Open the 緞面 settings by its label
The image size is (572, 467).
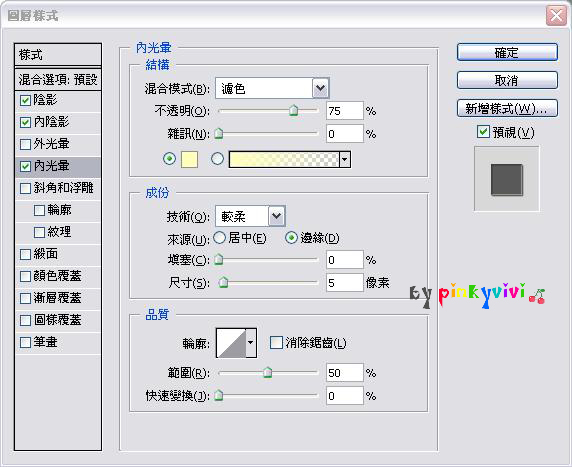click(45, 254)
